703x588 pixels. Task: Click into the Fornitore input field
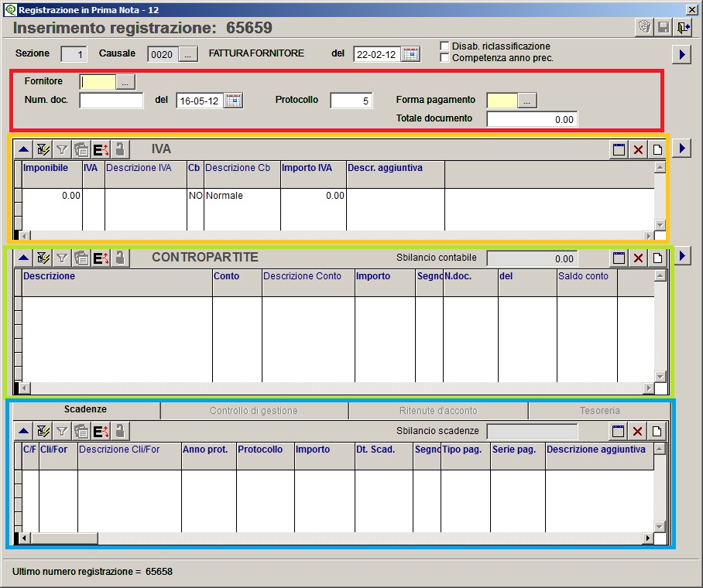coord(98,82)
